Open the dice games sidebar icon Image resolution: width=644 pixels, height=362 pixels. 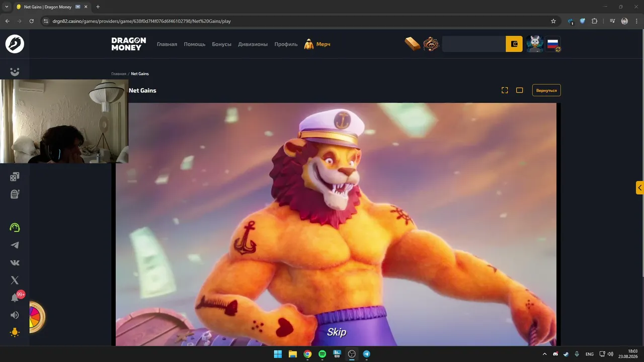[x=15, y=176]
